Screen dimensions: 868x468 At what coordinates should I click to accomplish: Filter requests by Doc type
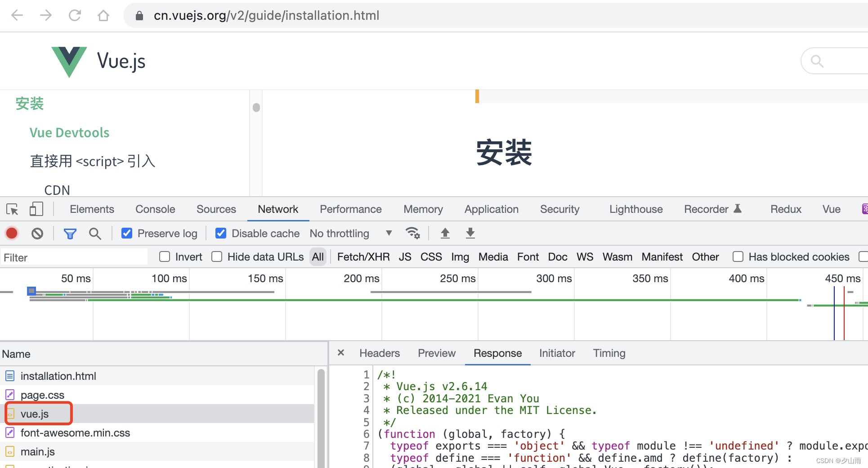(x=558, y=257)
